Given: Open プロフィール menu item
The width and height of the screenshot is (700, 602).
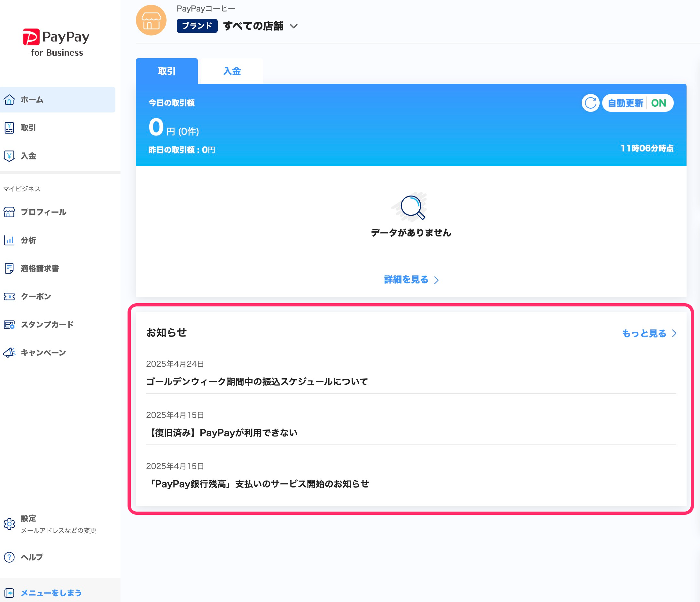Looking at the screenshot, I should [x=58, y=212].
